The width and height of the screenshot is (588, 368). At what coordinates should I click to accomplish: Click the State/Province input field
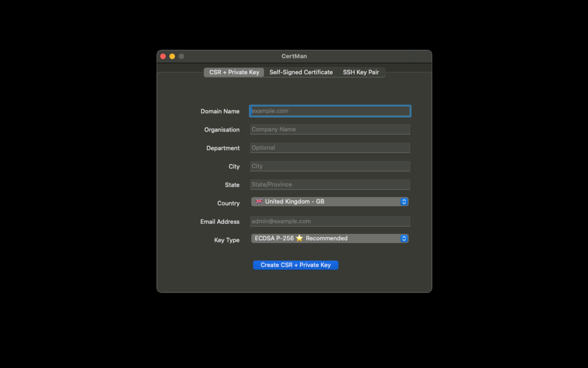point(330,184)
